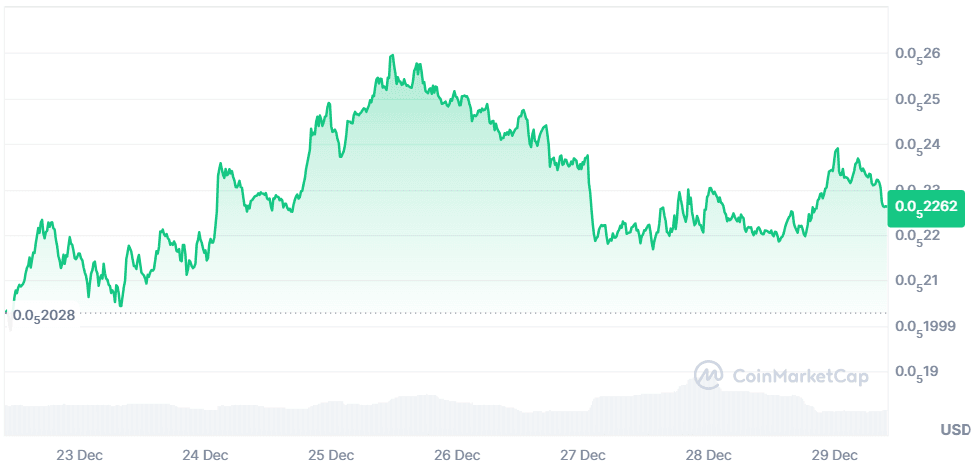Select the 27 Dec date label
The image size is (972, 463).
tap(584, 454)
